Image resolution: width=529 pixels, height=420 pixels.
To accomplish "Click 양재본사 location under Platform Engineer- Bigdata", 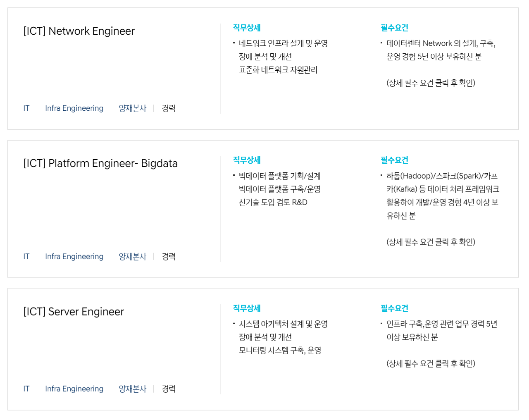I will click(133, 257).
